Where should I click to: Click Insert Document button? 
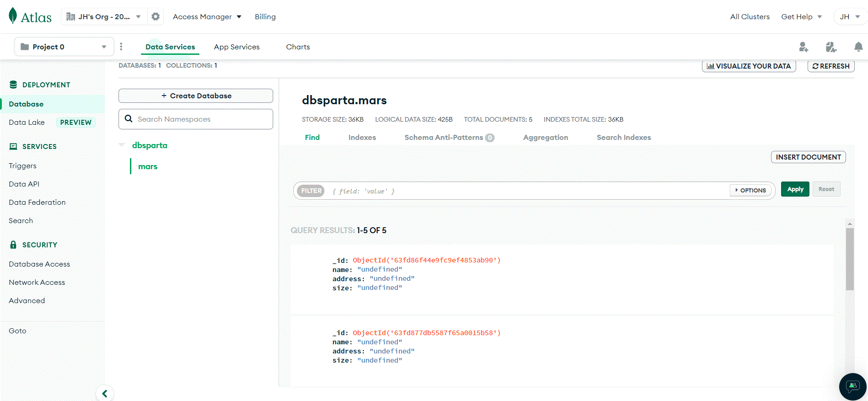click(x=809, y=157)
